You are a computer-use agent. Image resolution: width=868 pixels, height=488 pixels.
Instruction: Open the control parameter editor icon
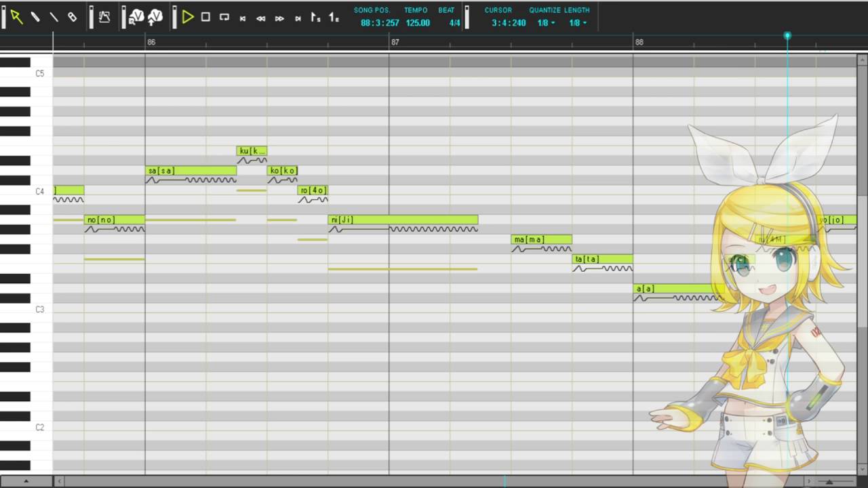pyautogui.click(x=104, y=17)
